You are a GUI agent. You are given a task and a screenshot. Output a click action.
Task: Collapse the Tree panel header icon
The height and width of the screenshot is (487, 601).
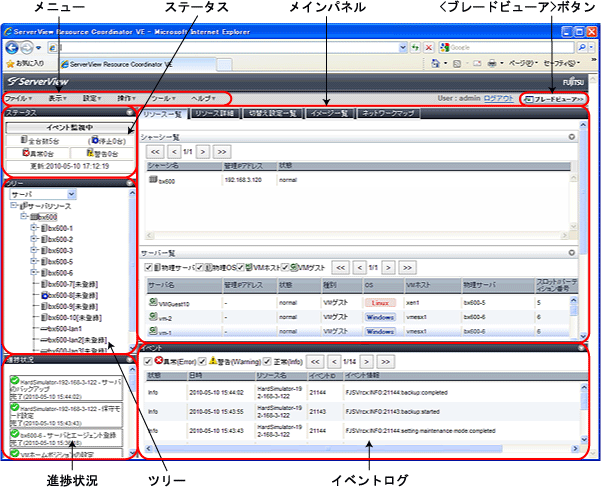130,183
